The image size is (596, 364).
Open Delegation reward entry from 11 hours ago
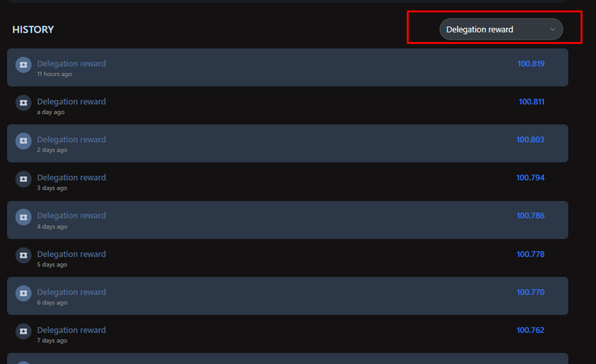pyautogui.click(x=287, y=68)
